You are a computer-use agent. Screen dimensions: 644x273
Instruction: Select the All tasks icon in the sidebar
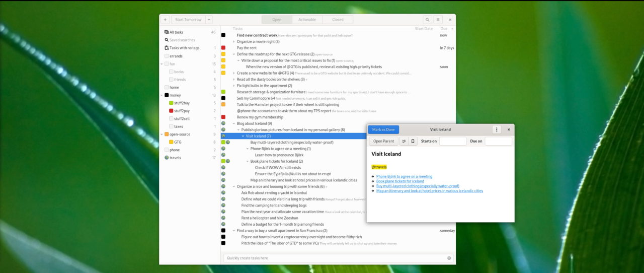click(167, 32)
